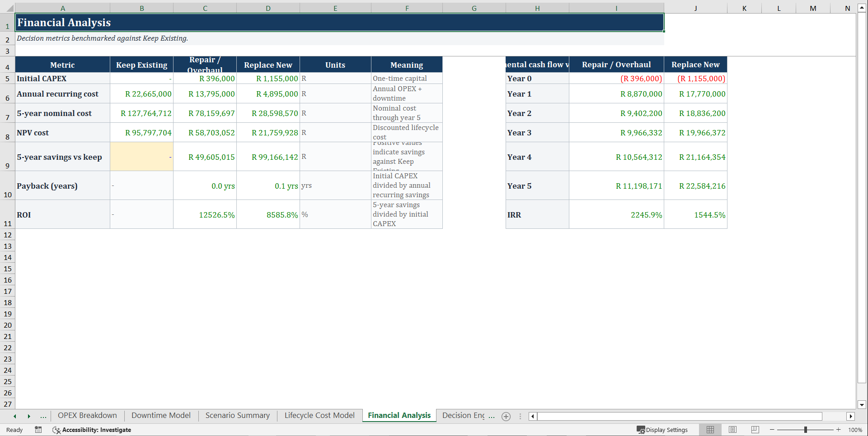The height and width of the screenshot is (436, 868).
Task: Switch to Page Layout view
Action: [733, 430]
